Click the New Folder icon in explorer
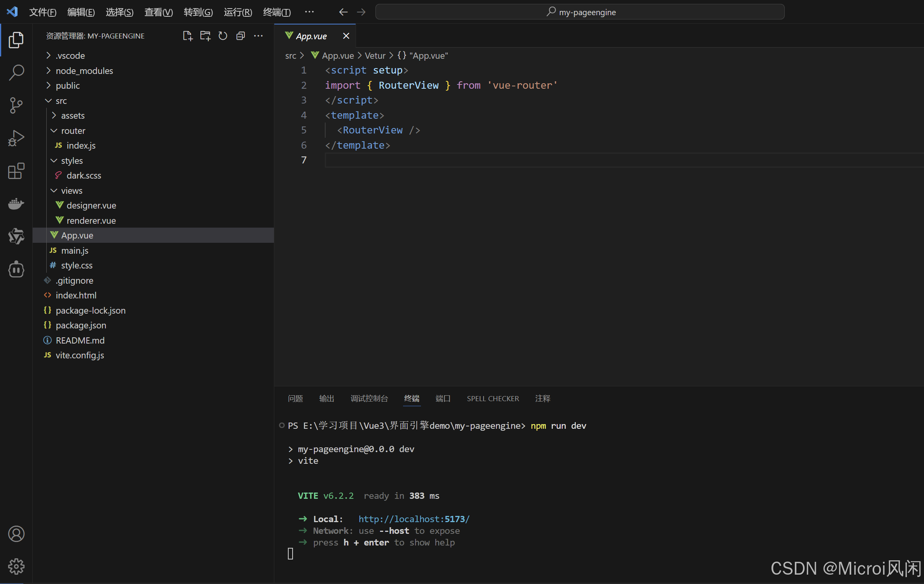The width and height of the screenshot is (924, 584). [205, 36]
